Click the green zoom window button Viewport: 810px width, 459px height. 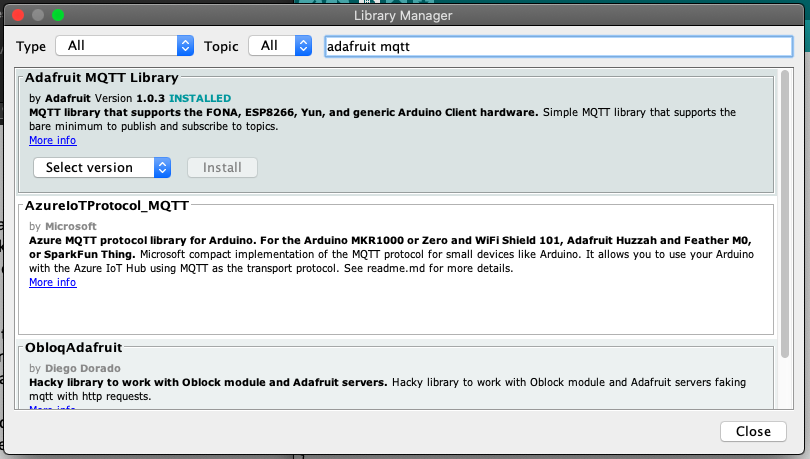(x=58, y=15)
